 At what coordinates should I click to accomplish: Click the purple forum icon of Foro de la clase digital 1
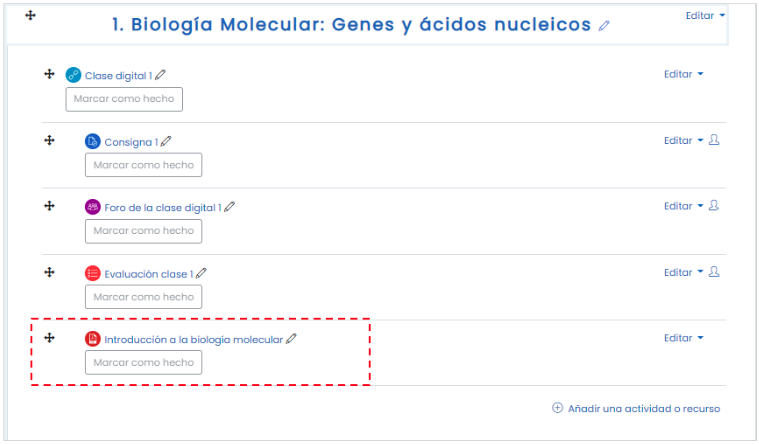(x=92, y=207)
